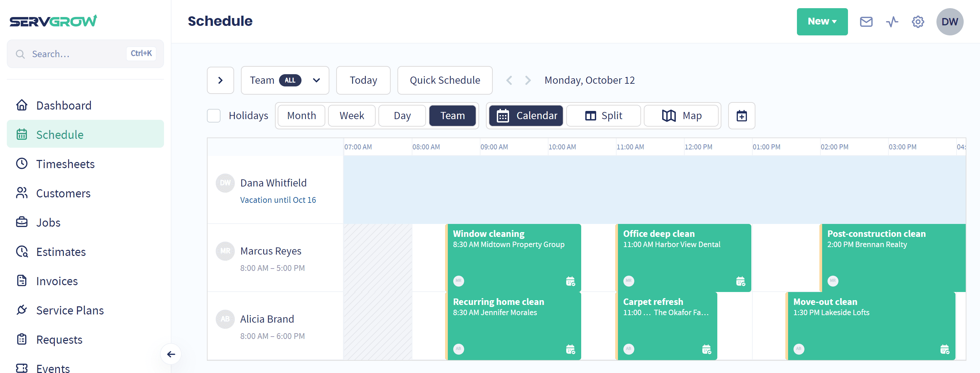Image resolution: width=980 pixels, height=373 pixels.
Task: Toggle the Holidays checkbox
Action: click(x=214, y=116)
